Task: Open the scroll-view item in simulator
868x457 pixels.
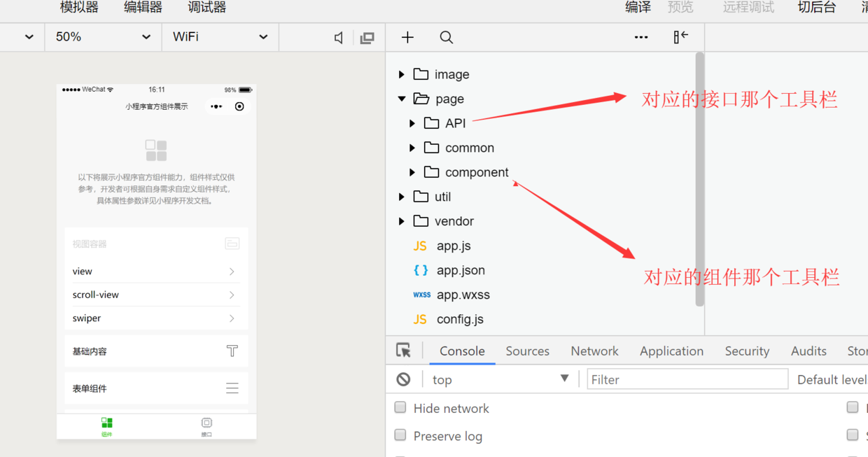Action: tap(156, 295)
